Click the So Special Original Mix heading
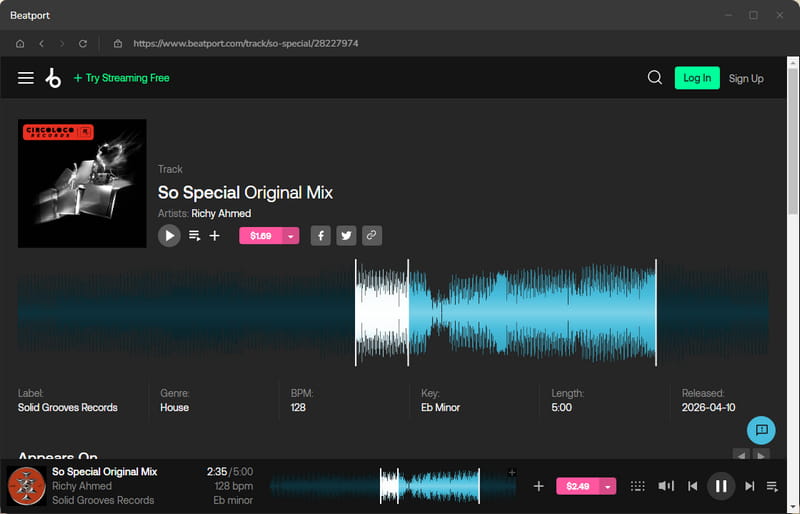800x514 pixels. pyautogui.click(x=245, y=193)
